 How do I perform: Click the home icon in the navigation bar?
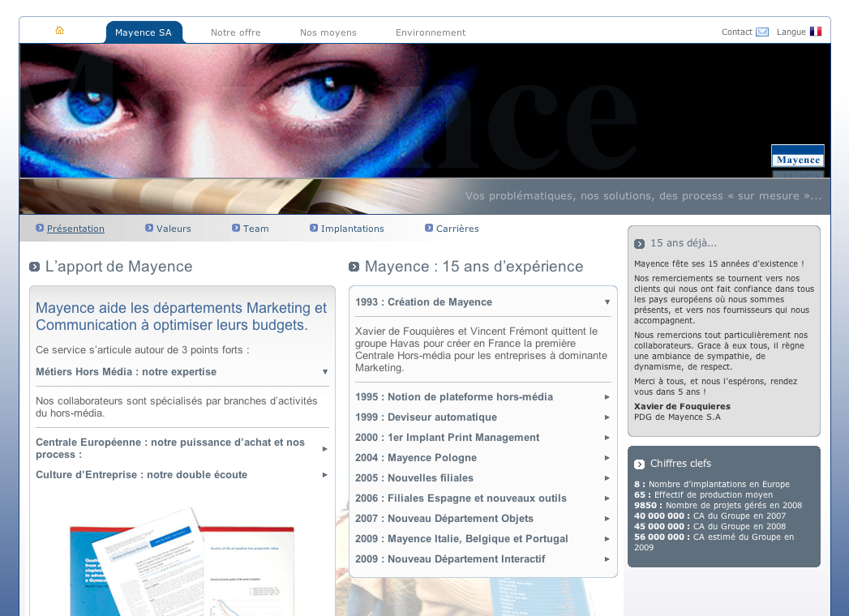(59, 29)
